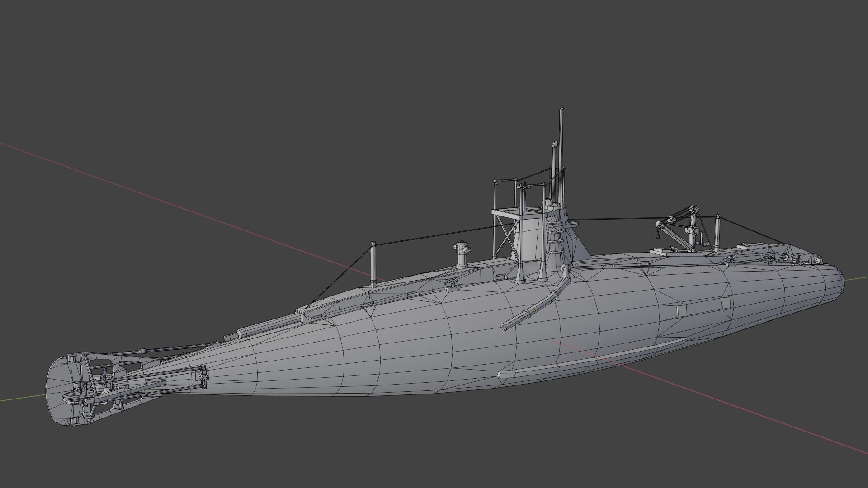Click the mushroom ventilator on the aft deck
This screenshot has height=488, width=868.
click(x=461, y=254)
